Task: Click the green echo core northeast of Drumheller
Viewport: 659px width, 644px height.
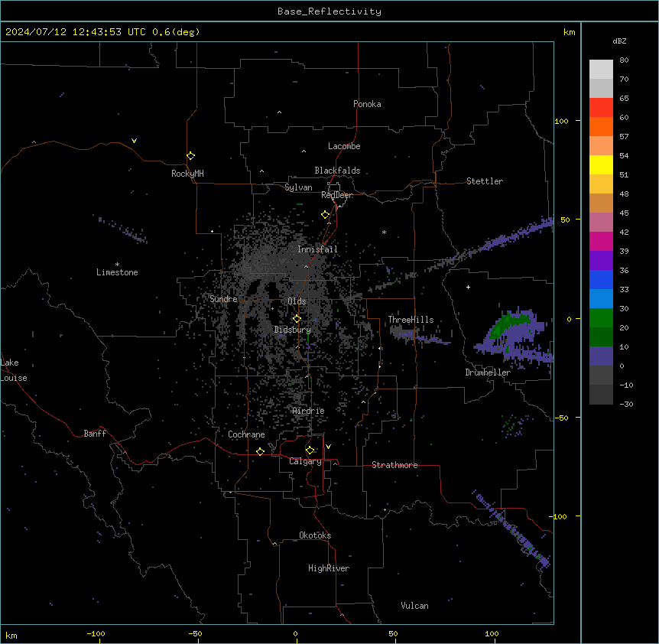Action: point(508,323)
